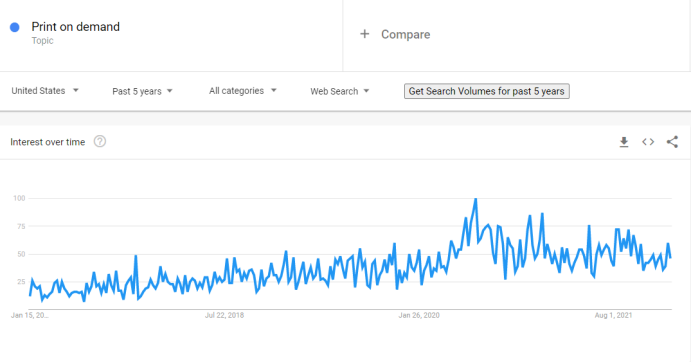Edit the Print on demand search term

(75, 26)
